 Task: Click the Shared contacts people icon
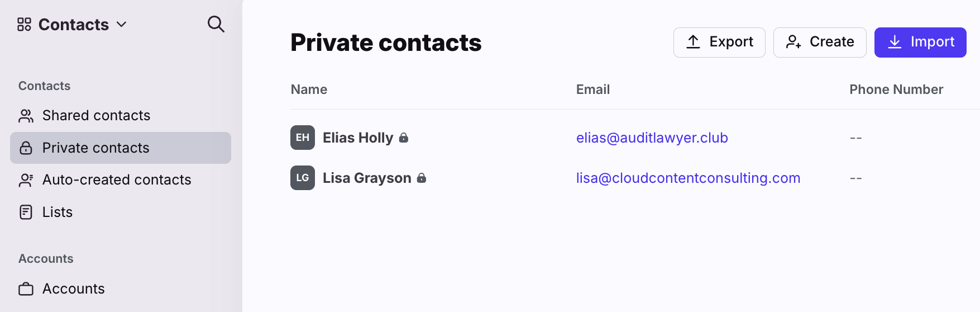(x=26, y=116)
